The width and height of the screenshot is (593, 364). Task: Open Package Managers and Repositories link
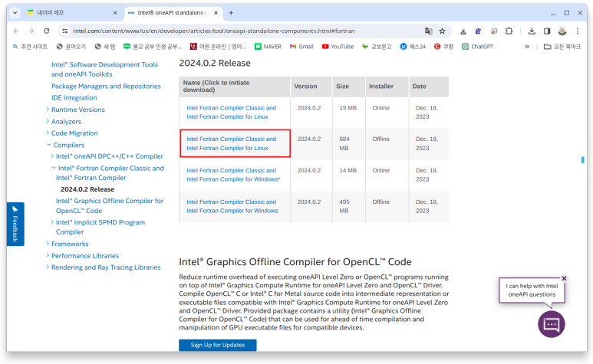tap(106, 86)
